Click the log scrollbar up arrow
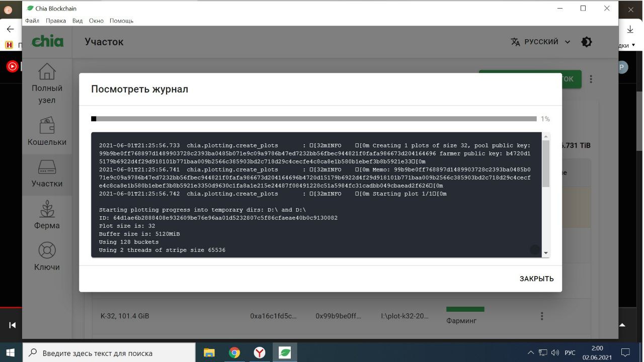Screen dimensions: 644x362 point(546,137)
